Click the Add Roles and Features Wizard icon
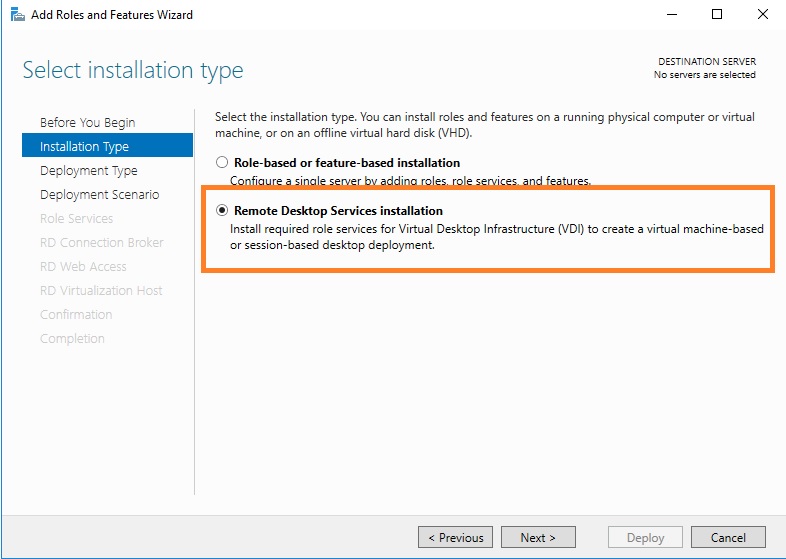The image size is (786, 559). click(18, 15)
